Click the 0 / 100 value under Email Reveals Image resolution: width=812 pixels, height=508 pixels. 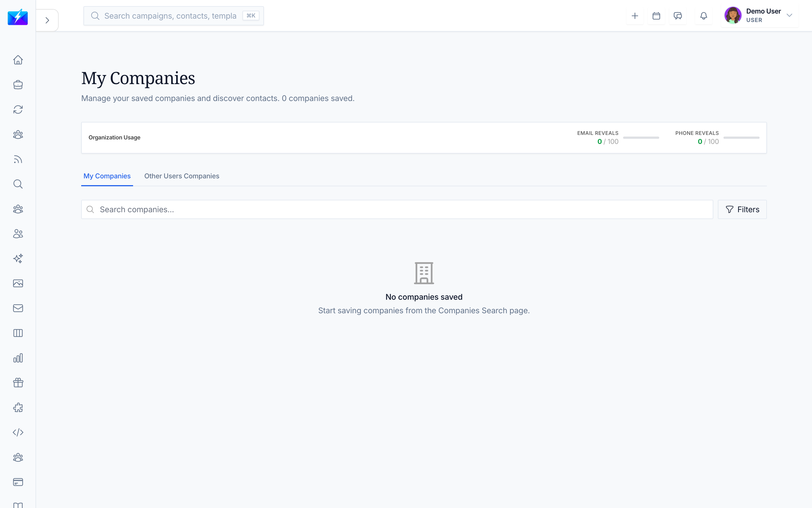pyautogui.click(x=608, y=142)
